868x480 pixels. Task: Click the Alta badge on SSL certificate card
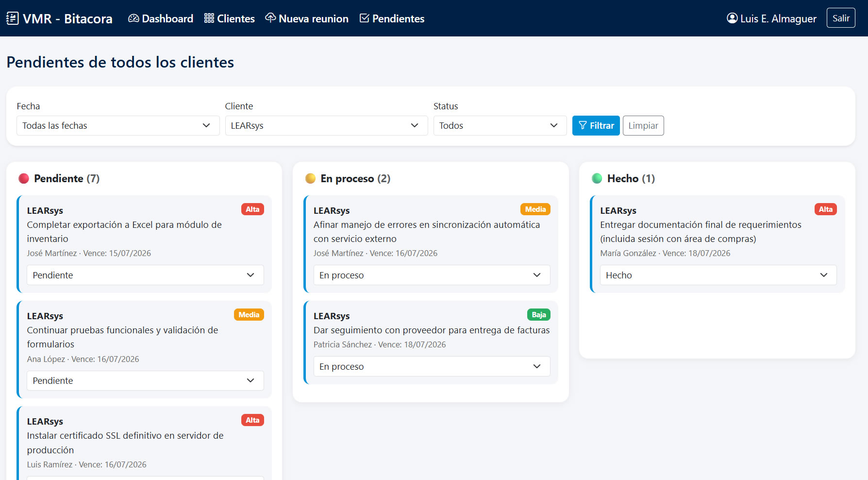click(x=252, y=420)
